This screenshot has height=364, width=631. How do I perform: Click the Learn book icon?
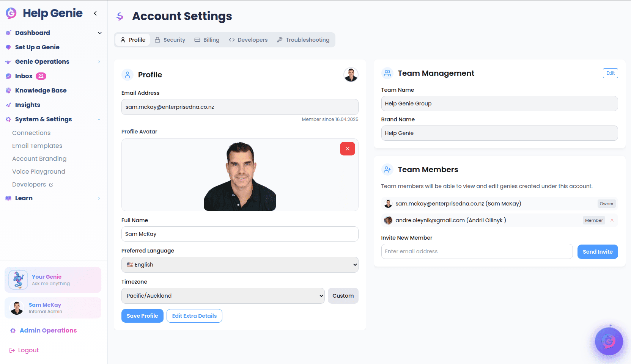click(8, 198)
